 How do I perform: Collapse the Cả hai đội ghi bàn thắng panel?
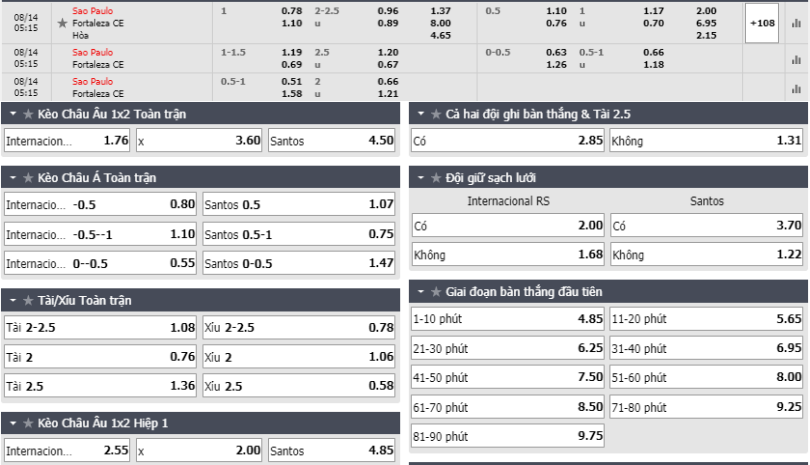click(x=421, y=114)
